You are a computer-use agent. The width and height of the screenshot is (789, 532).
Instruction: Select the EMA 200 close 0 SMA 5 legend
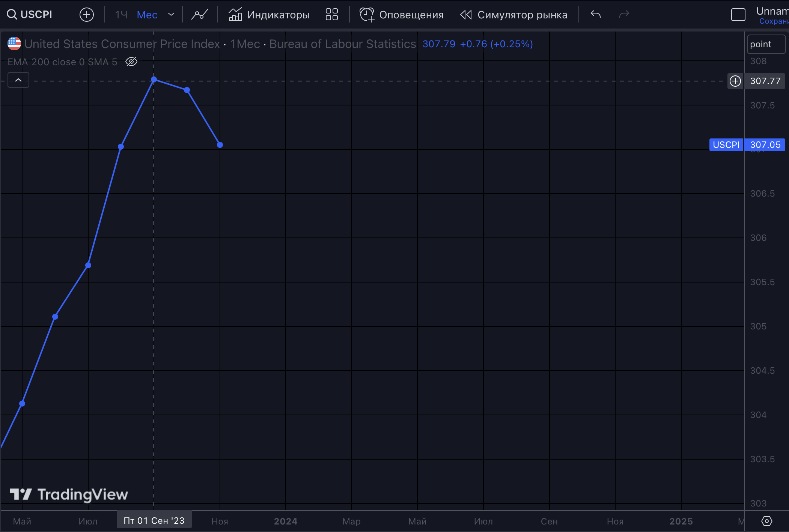62,62
